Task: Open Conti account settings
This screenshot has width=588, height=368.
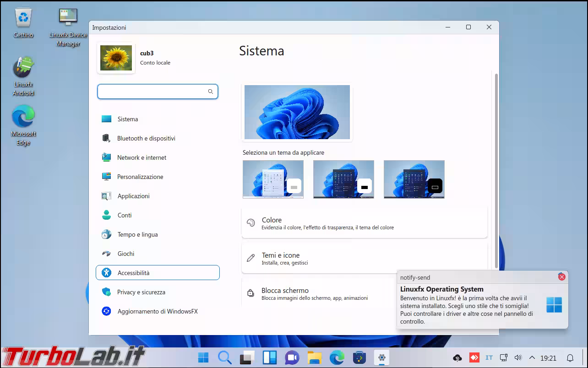Action: (x=124, y=215)
